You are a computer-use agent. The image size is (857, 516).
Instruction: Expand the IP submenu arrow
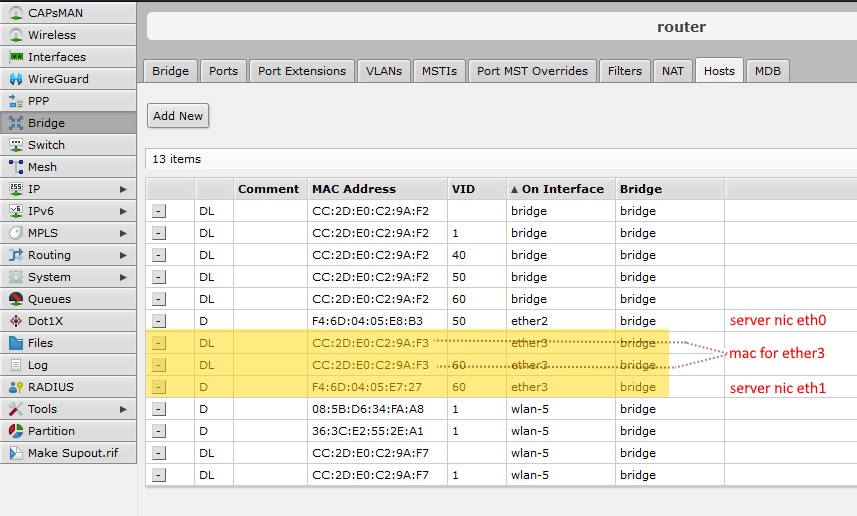click(x=123, y=189)
